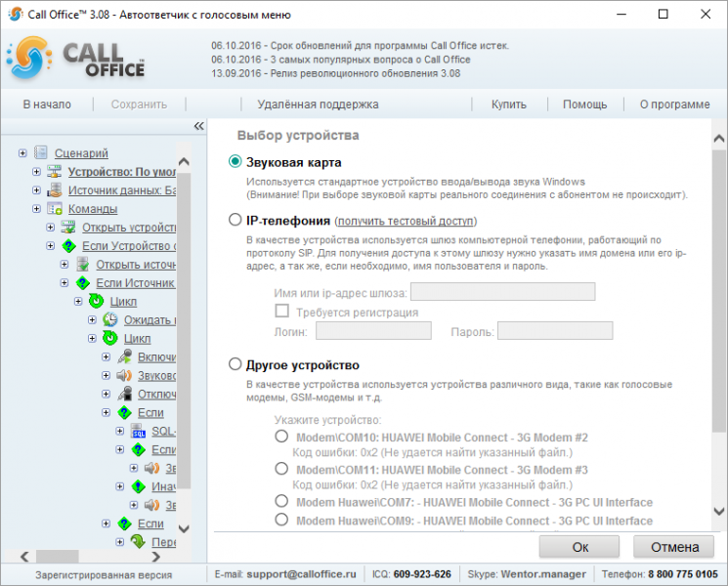Open the Помощь menu item
Image resolution: width=728 pixels, height=586 pixels.
coord(584,105)
